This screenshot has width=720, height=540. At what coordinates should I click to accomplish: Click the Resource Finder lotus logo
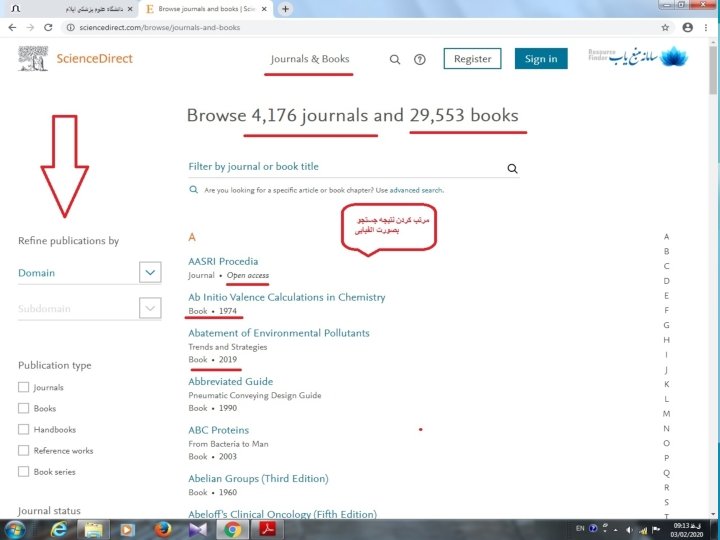pos(638,57)
